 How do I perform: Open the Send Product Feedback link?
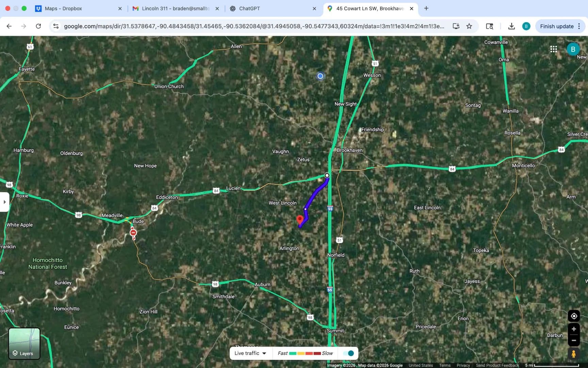(x=497, y=365)
